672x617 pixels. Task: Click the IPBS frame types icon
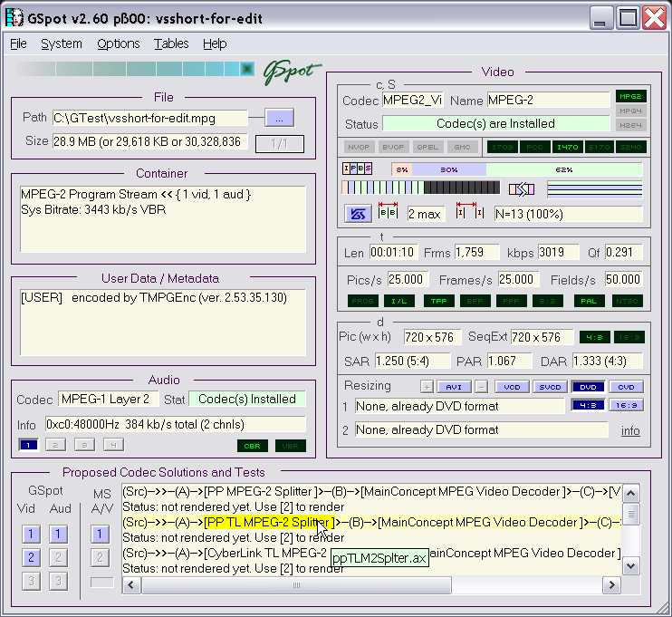pos(355,169)
